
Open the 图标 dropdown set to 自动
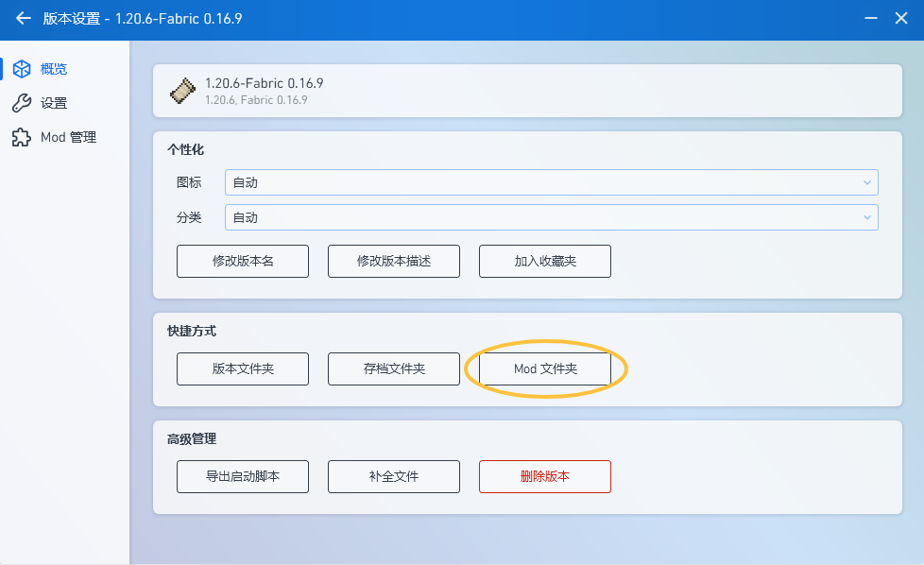click(552, 182)
